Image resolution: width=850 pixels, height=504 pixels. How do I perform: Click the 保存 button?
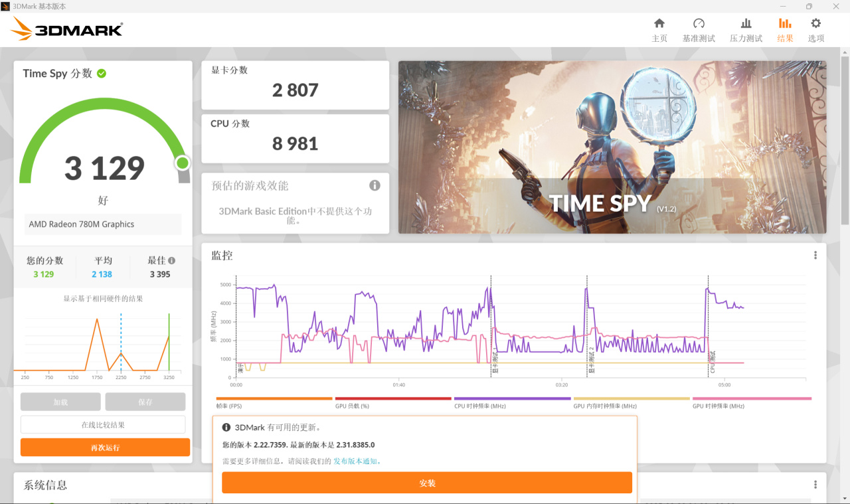coord(145,402)
